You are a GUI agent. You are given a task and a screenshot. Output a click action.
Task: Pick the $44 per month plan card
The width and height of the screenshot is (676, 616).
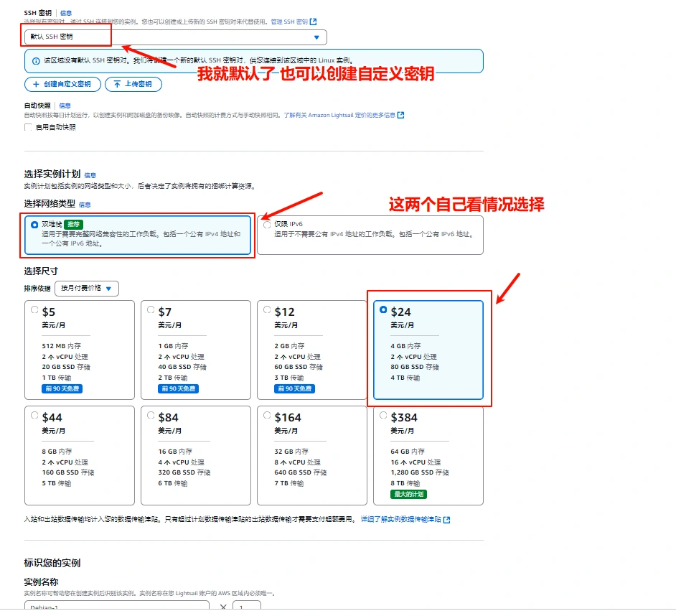tap(34, 416)
